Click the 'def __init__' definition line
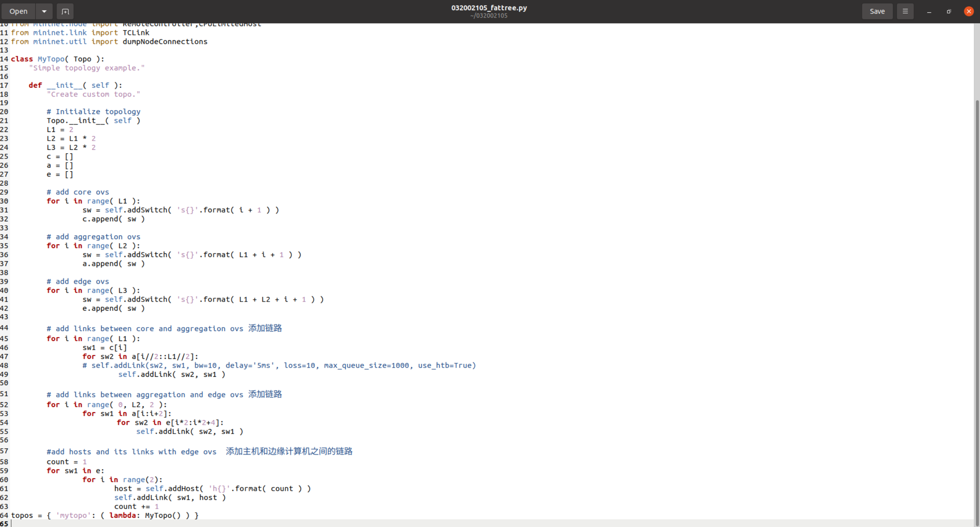This screenshot has height=527, width=980. coord(76,85)
